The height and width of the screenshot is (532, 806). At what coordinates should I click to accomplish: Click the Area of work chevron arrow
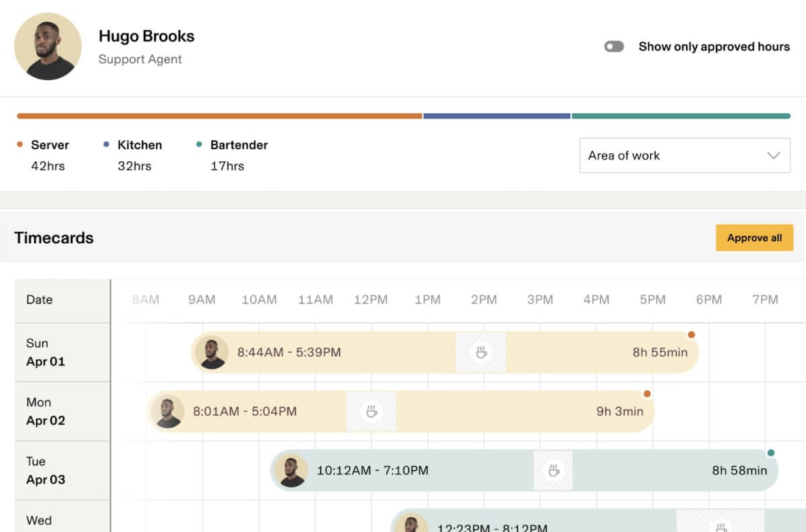tap(773, 155)
